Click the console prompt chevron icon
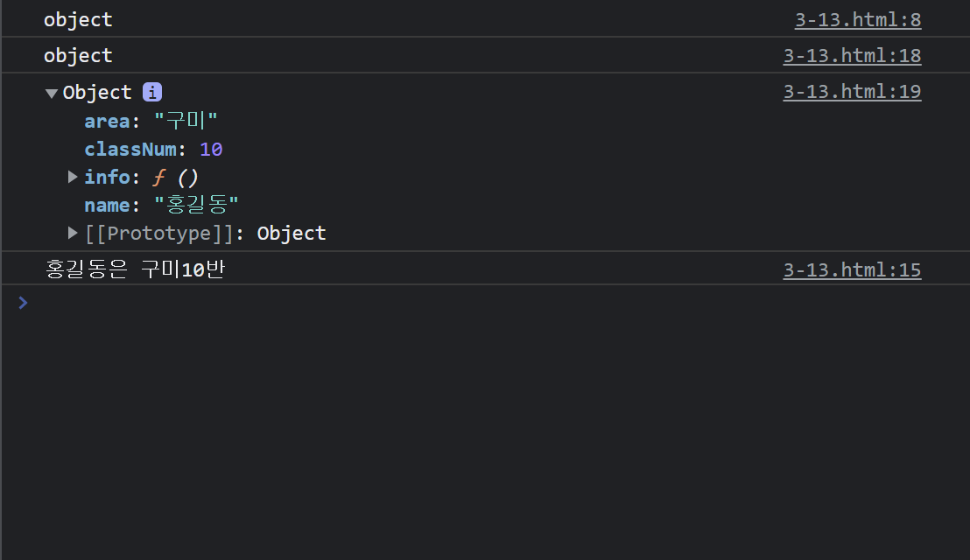This screenshot has height=560, width=970. (23, 303)
